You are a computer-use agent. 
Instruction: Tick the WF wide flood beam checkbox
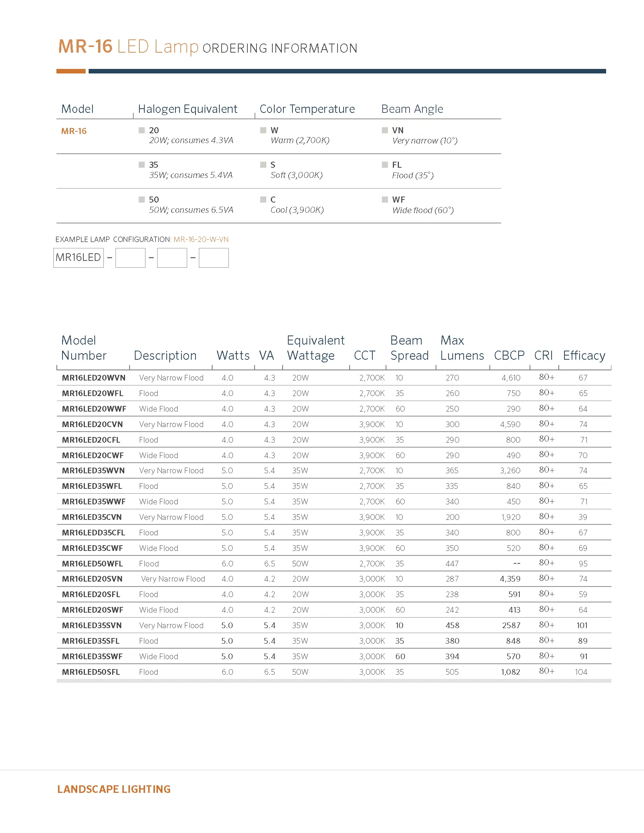[385, 200]
